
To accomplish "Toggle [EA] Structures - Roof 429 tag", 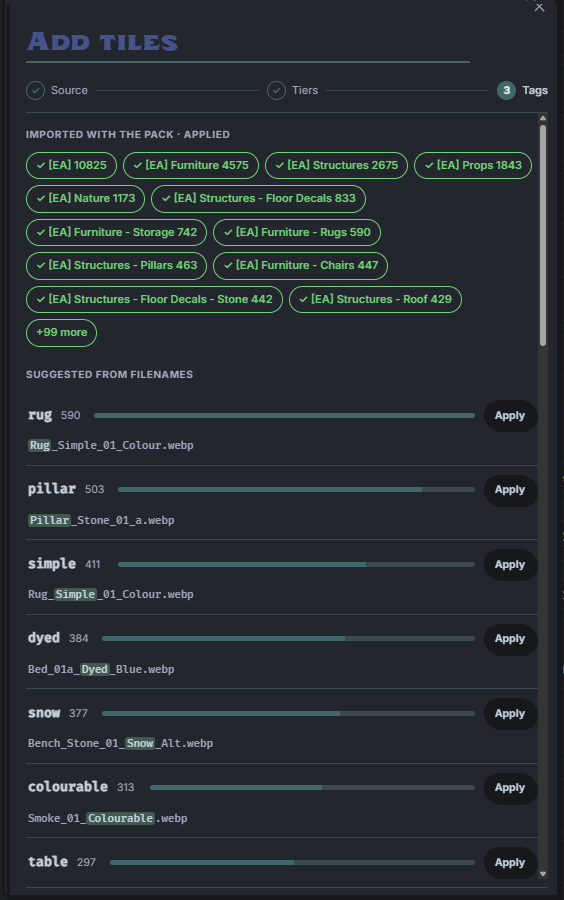I will pyautogui.click(x=375, y=300).
